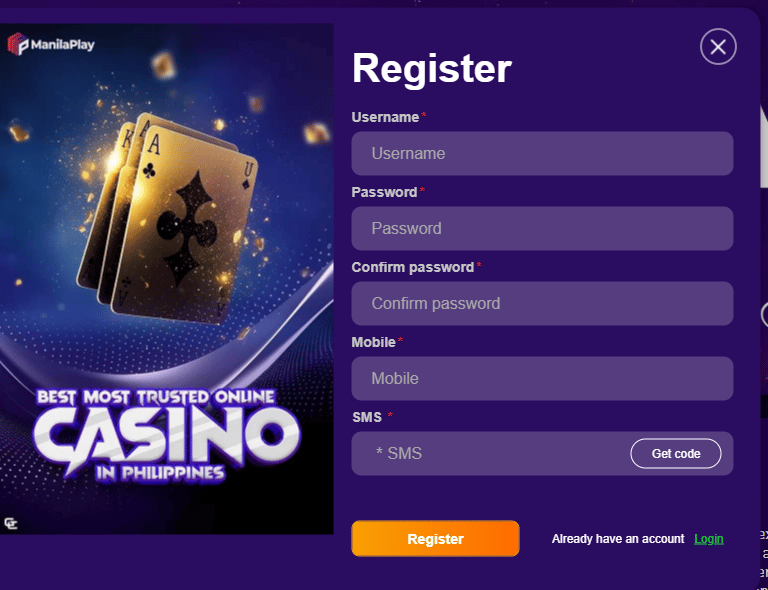The height and width of the screenshot is (590, 768).
Task: Focus the Username input field
Action: tap(542, 154)
